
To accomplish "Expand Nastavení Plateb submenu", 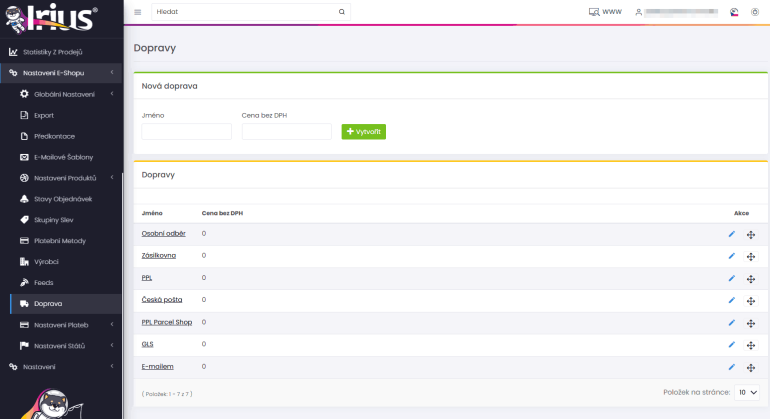I will (61, 325).
